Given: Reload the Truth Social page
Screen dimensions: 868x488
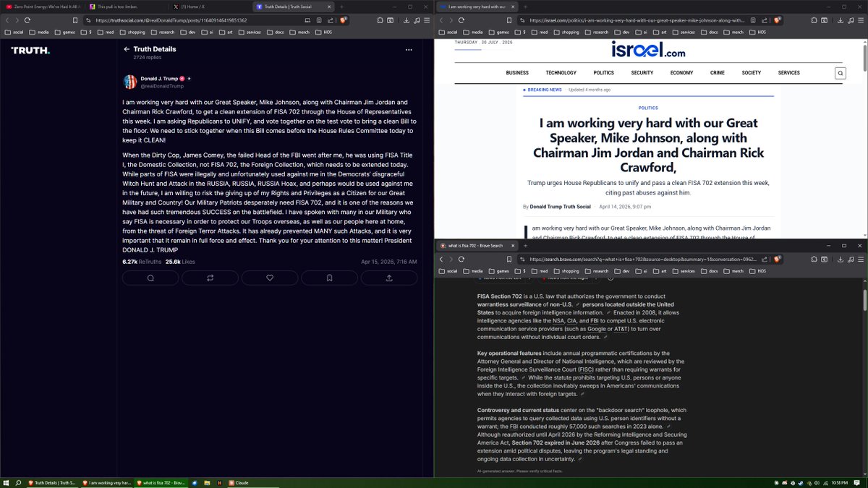Looking at the screenshot, I should [27, 20].
